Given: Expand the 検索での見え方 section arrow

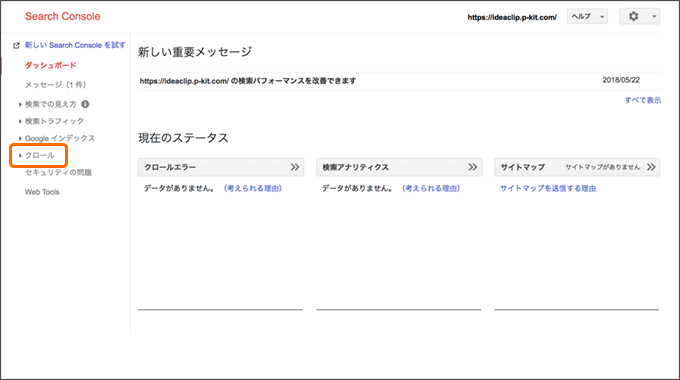Looking at the screenshot, I should (x=20, y=104).
